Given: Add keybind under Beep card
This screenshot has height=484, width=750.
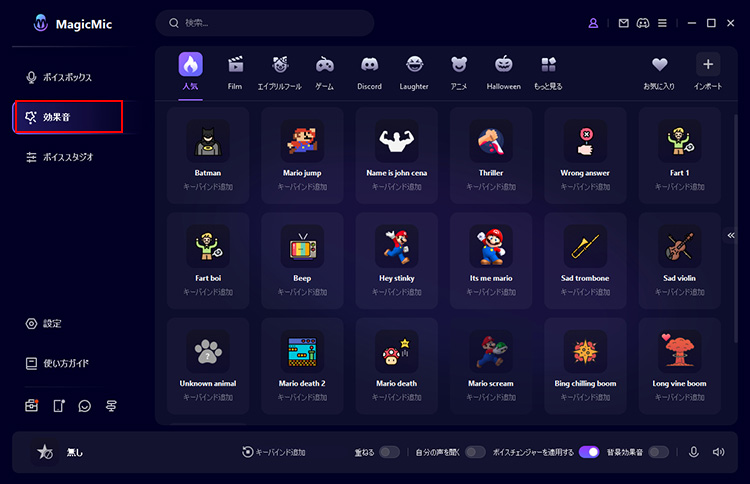Looking at the screenshot, I should [302, 292].
